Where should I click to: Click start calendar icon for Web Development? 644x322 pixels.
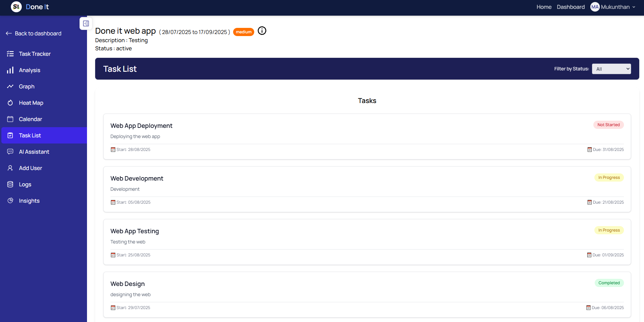click(x=113, y=202)
